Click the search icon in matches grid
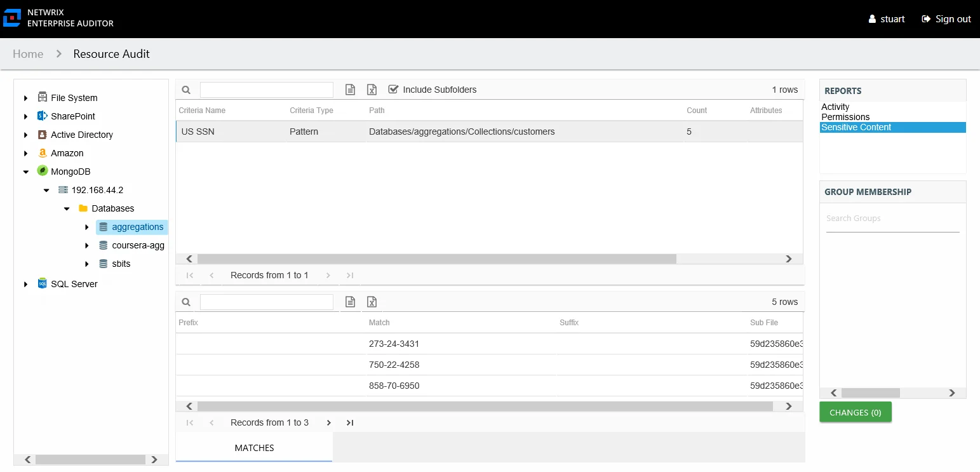980x472 pixels. (x=186, y=302)
